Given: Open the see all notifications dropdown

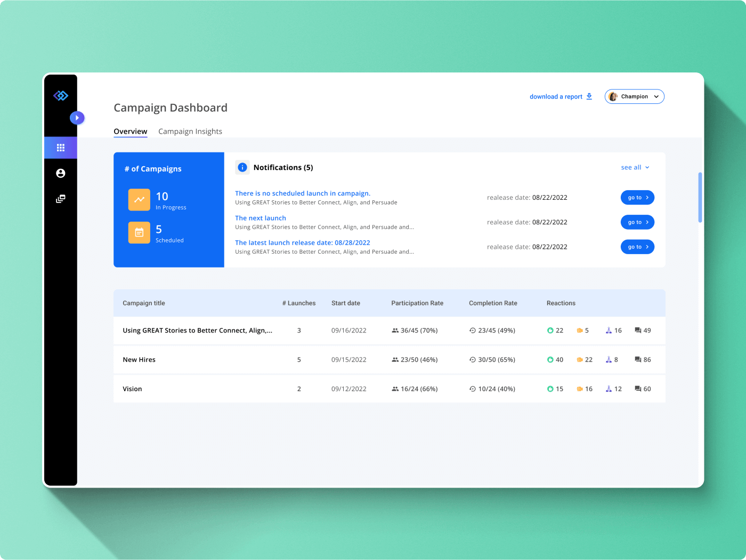Looking at the screenshot, I should coord(635,167).
